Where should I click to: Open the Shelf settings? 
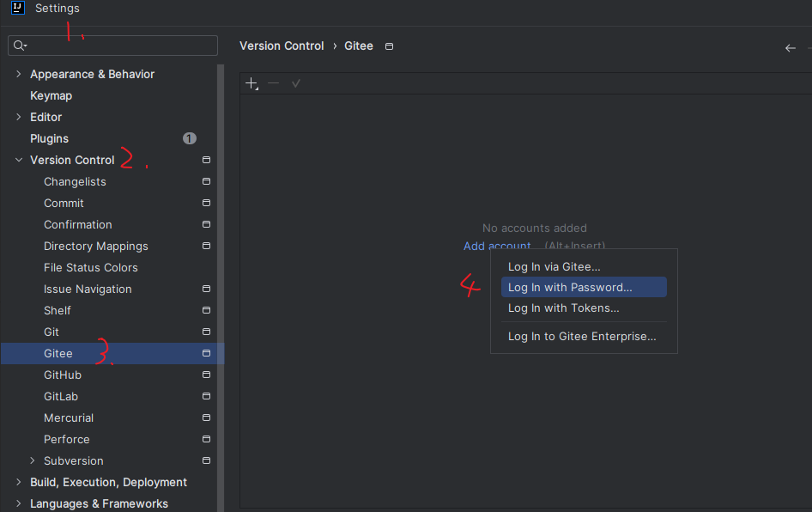click(x=57, y=310)
